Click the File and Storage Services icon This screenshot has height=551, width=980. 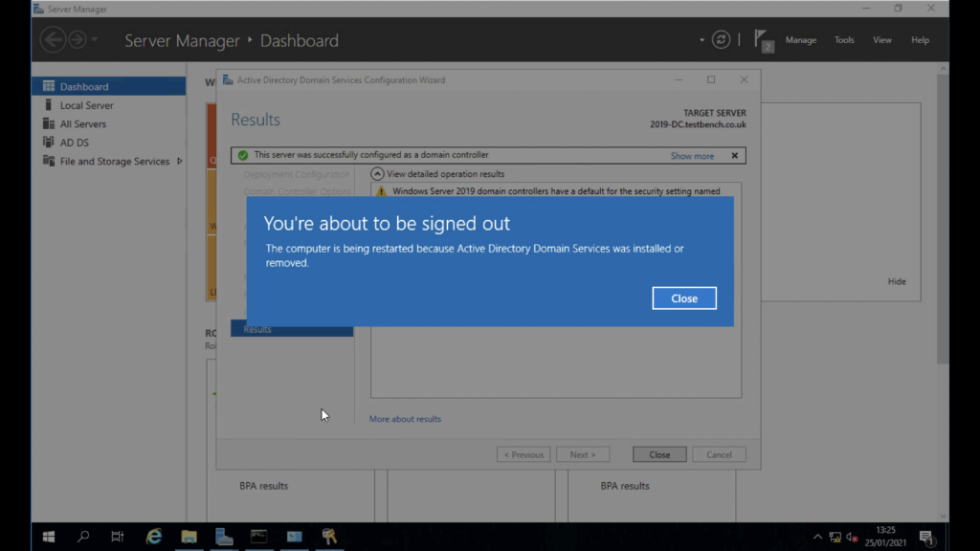click(48, 161)
